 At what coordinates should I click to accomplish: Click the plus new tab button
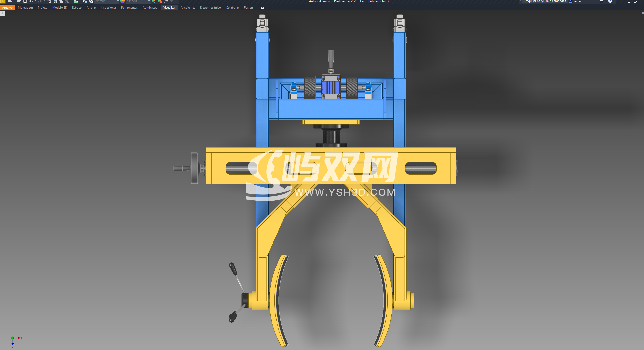pos(3,13)
